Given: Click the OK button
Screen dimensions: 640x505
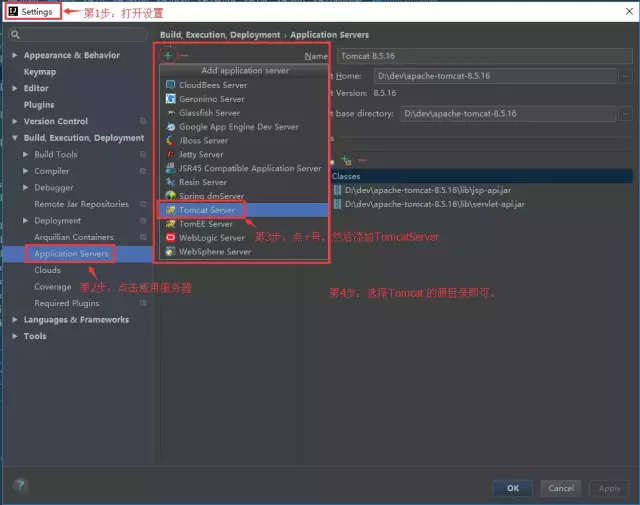Looking at the screenshot, I should click(513, 488).
